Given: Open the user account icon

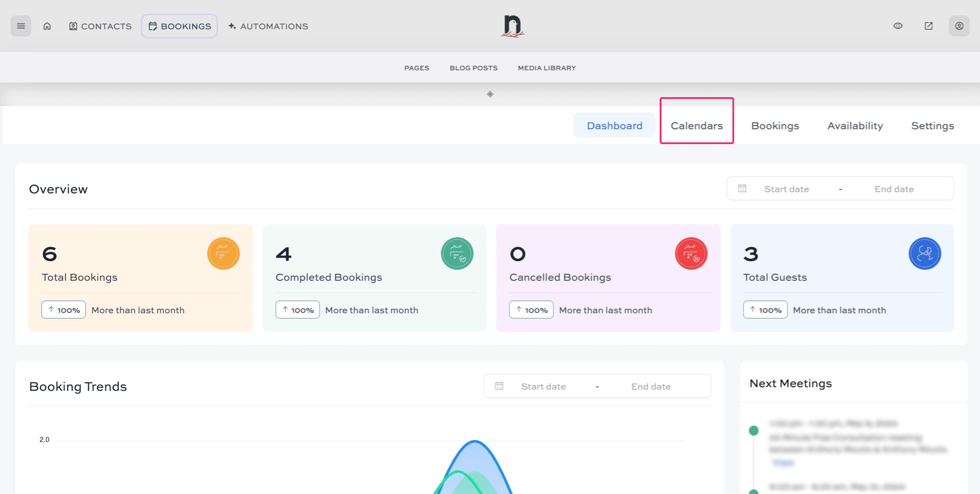Looking at the screenshot, I should point(959,26).
